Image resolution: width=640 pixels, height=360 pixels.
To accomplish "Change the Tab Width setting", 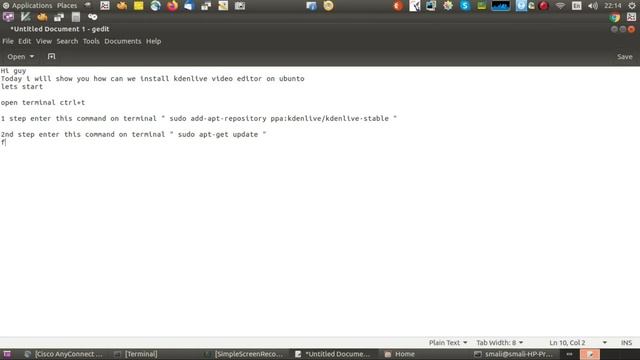I will coord(500,342).
